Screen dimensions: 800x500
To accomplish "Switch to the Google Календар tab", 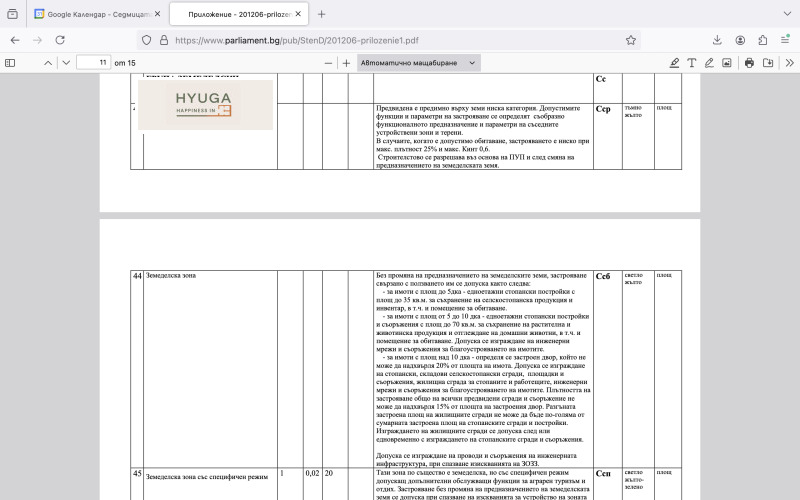I will coord(97,14).
